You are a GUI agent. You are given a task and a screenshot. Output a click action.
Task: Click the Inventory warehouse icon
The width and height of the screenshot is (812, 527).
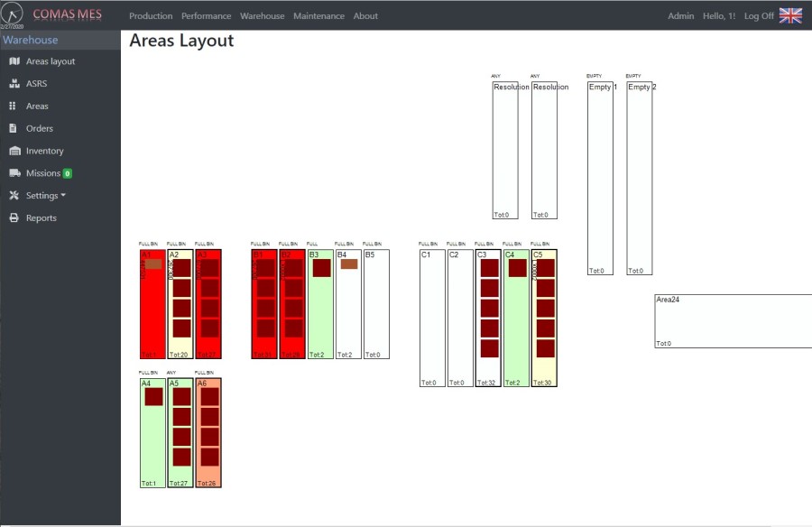point(14,151)
